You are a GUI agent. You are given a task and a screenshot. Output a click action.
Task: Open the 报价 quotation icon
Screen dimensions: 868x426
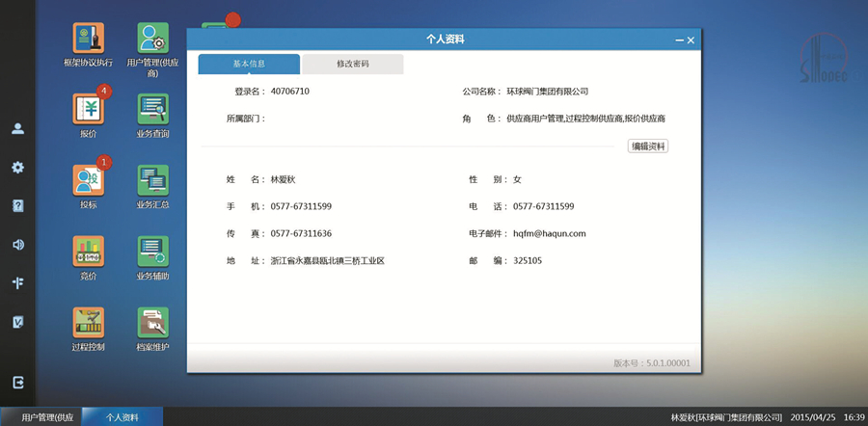point(89,109)
